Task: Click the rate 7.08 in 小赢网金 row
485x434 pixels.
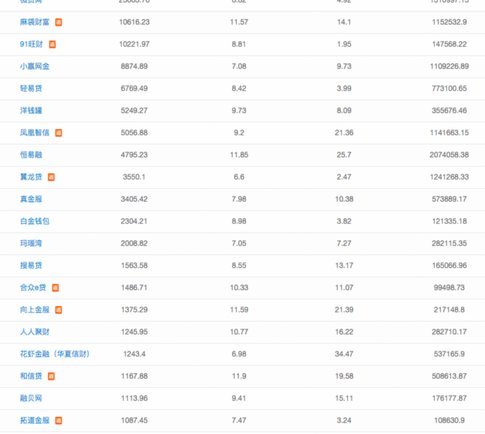Action: [239, 66]
